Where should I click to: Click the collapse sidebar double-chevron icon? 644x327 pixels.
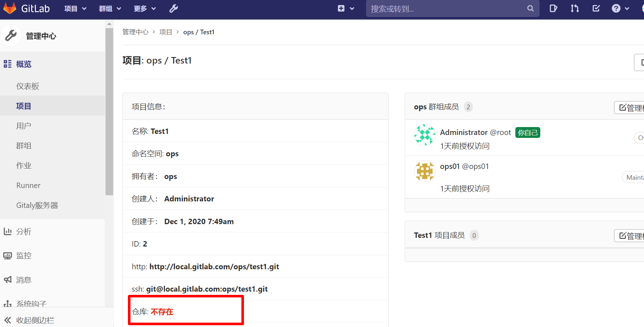[x=8, y=320]
